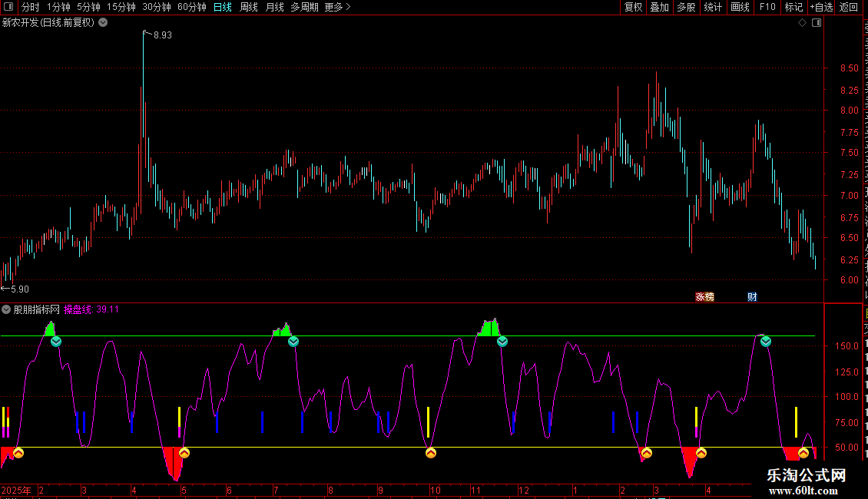Screen dimensions: 868x499
Task: Switch to the 周线 weekly chart
Action: point(249,7)
